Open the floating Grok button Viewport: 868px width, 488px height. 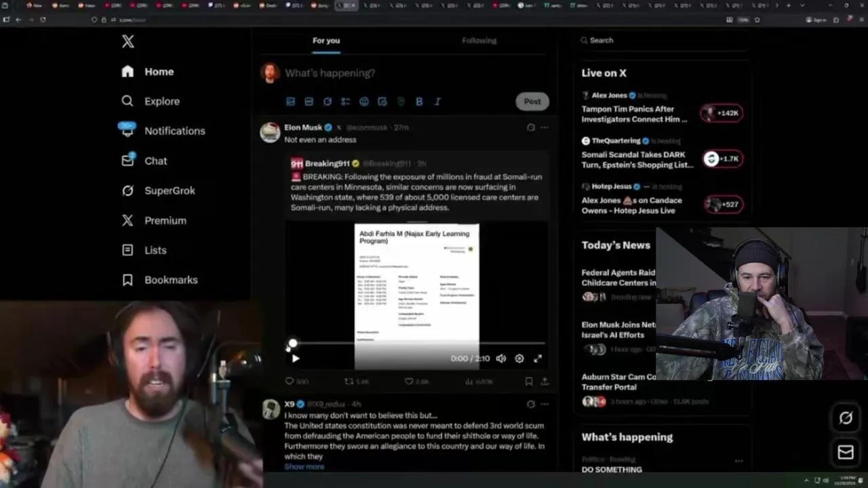click(846, 418)
